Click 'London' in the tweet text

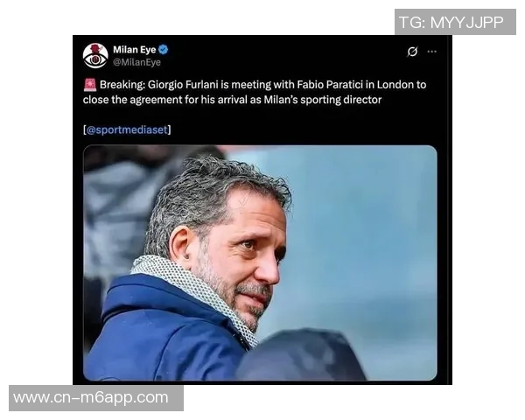coord(395,85)
